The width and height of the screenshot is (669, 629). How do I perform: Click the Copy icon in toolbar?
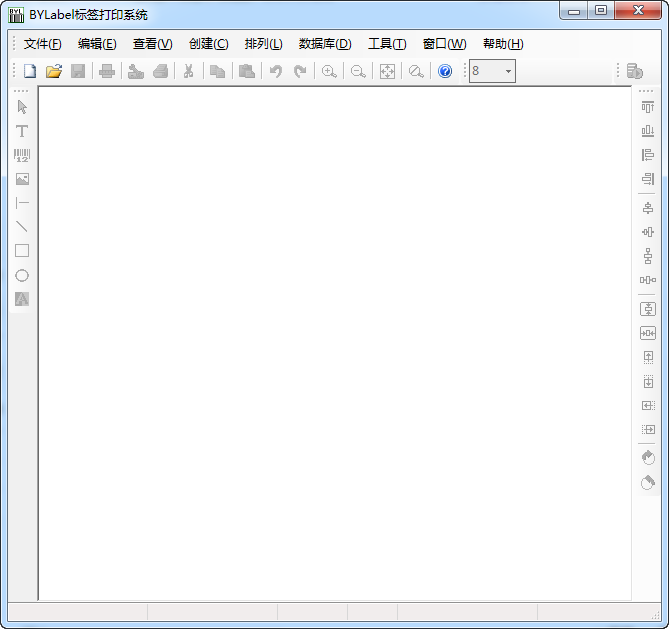(x=218, y=71)
